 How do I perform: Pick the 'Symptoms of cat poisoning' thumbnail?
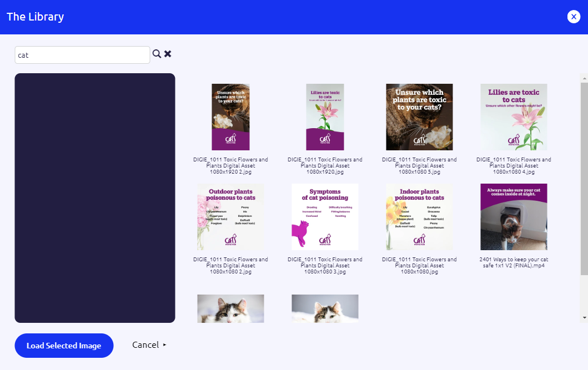[x=325, y=217]
